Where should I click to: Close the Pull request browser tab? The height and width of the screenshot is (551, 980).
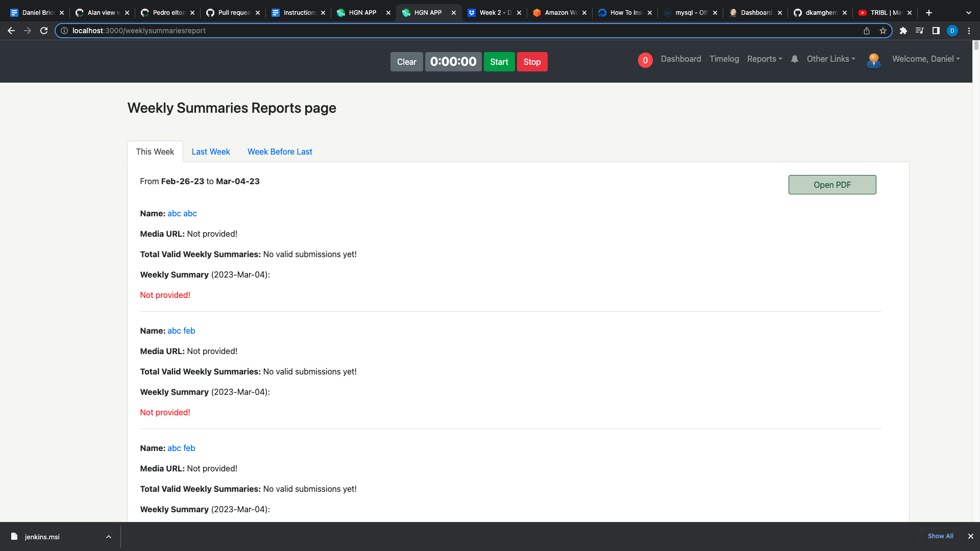pos(258,13)
